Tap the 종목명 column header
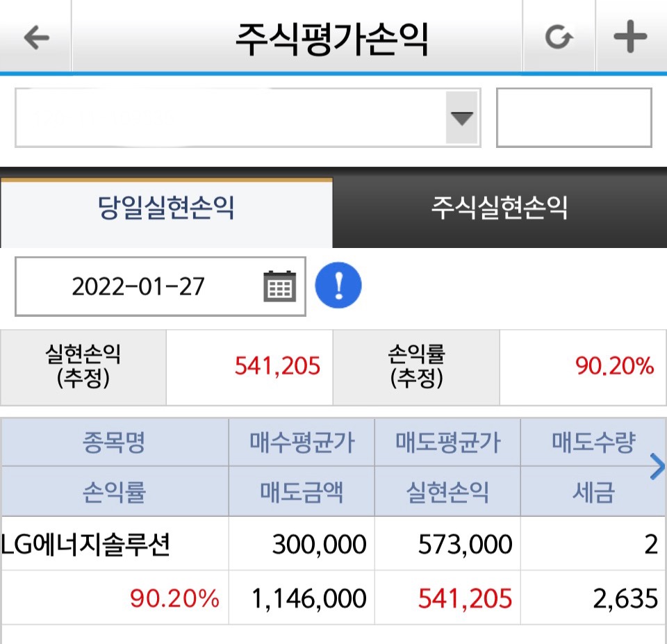This screenshot has width=667, height=644. pos(115,443)
